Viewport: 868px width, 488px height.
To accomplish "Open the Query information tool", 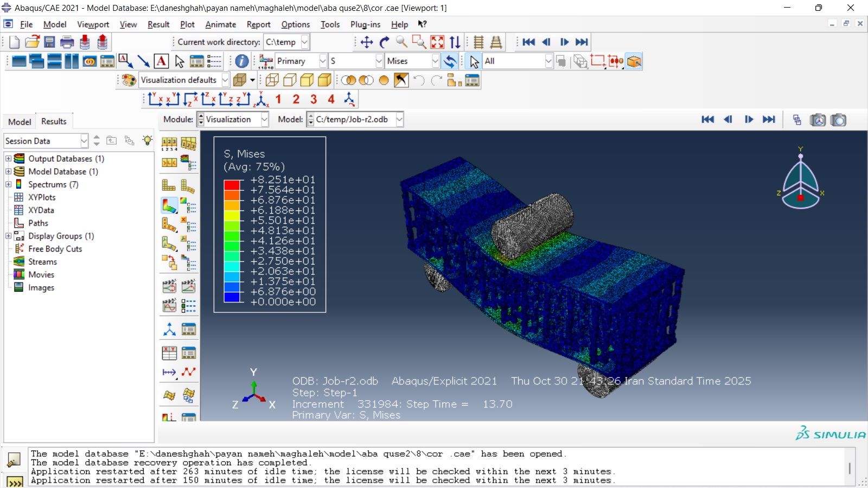I will click(242, 61).
